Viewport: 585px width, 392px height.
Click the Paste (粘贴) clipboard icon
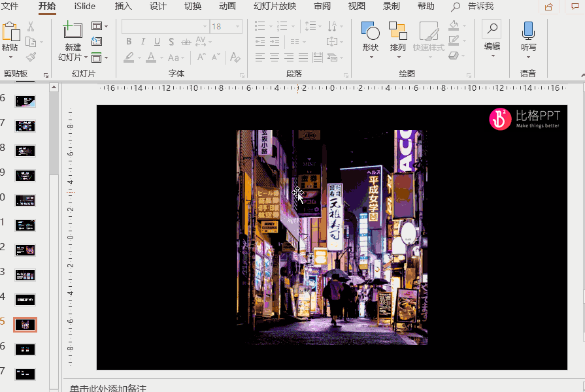10,31
